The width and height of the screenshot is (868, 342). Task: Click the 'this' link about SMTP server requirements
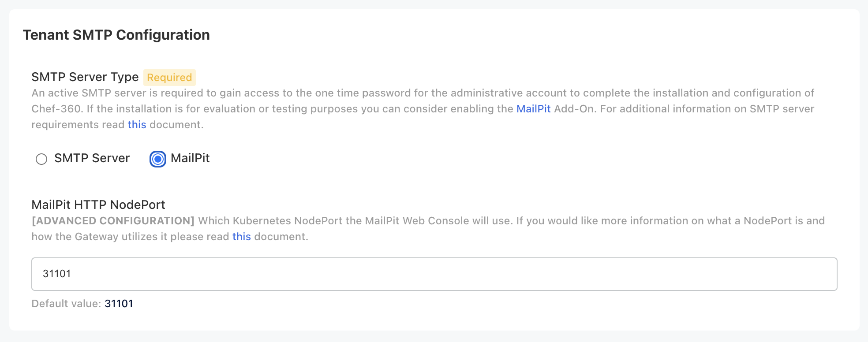[x=137, y=124]
